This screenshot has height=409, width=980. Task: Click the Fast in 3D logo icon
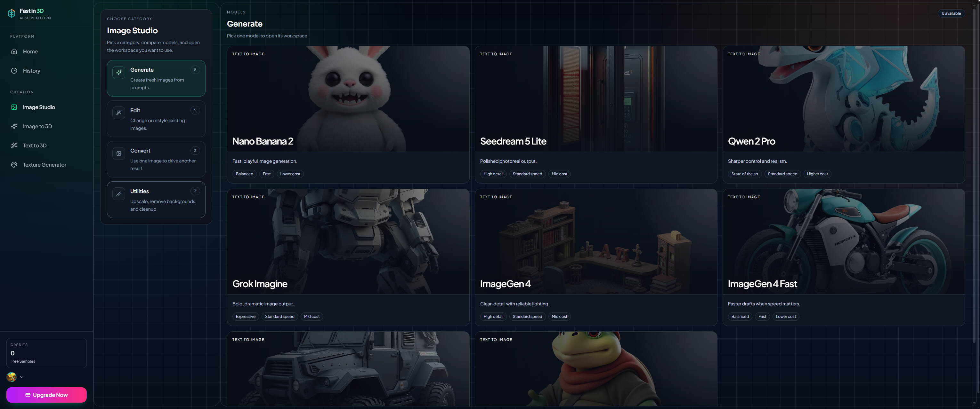pos(12,14)
